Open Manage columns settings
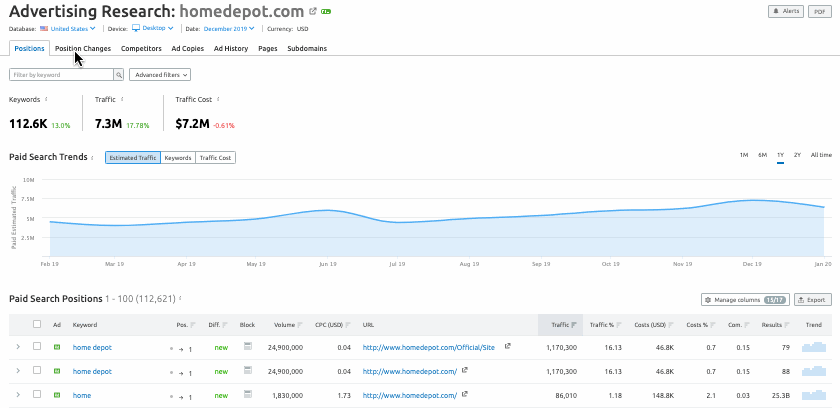This screenshot has height=408, width=840. [743, 299]
